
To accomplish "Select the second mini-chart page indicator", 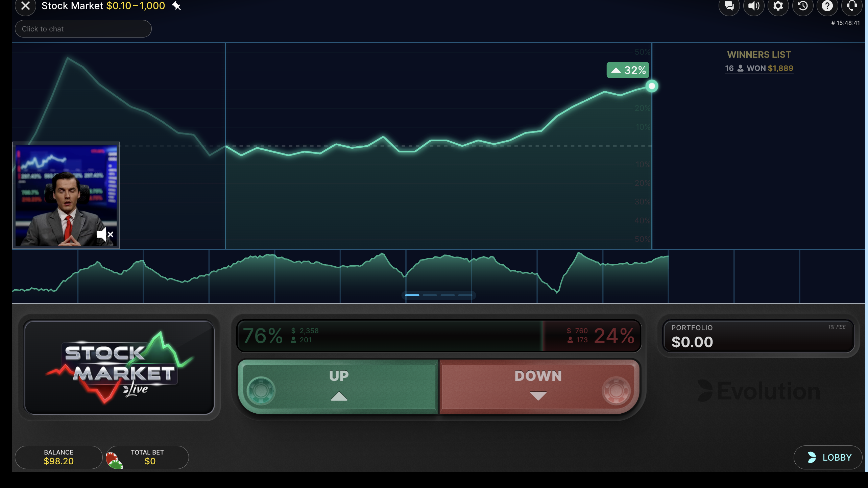I will (x=430, y=295).
